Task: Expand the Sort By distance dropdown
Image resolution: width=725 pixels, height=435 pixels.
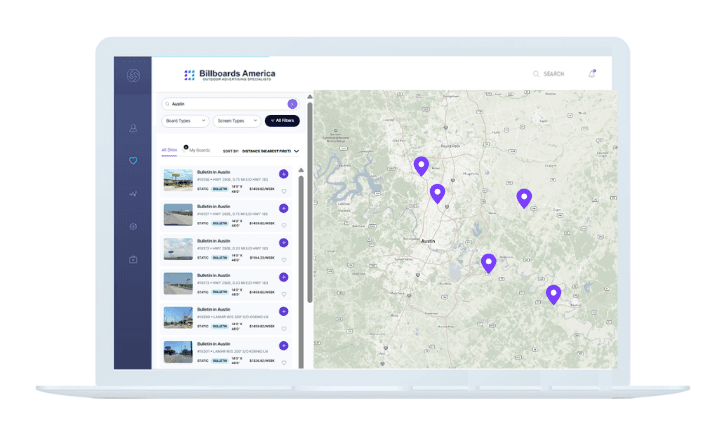Action: [x=296, y=151]
